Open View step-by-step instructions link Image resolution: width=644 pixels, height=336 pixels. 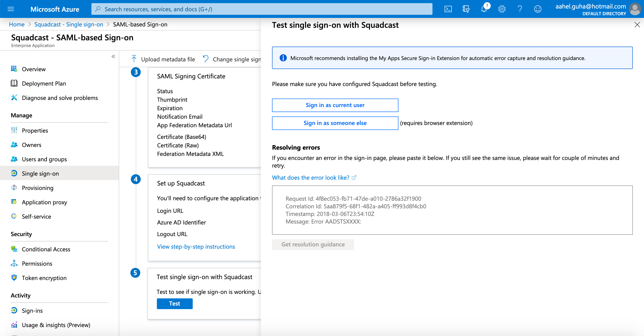click(196, 246)
